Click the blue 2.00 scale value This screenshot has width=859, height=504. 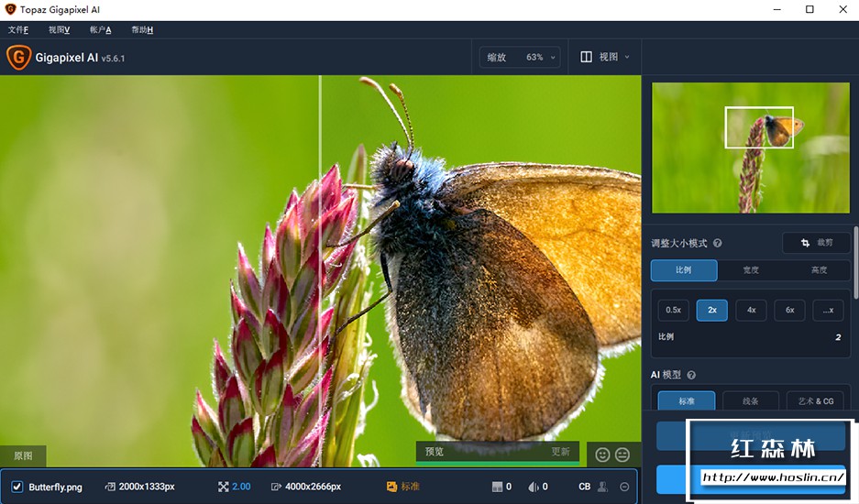(241, 487)
